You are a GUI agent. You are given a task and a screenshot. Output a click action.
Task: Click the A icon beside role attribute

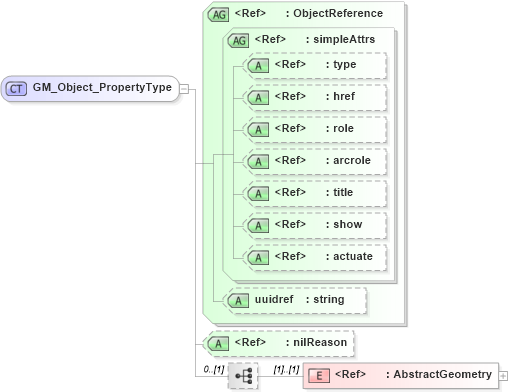point(258,130)
